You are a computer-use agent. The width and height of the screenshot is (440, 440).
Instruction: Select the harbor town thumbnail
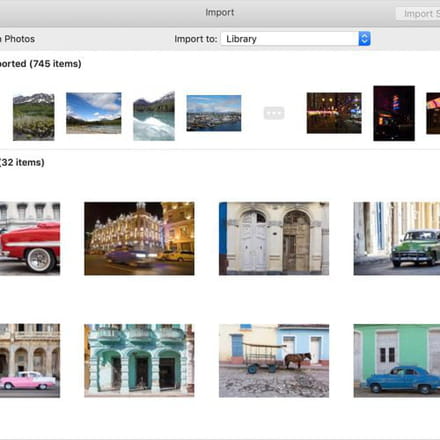pos(214,113)
